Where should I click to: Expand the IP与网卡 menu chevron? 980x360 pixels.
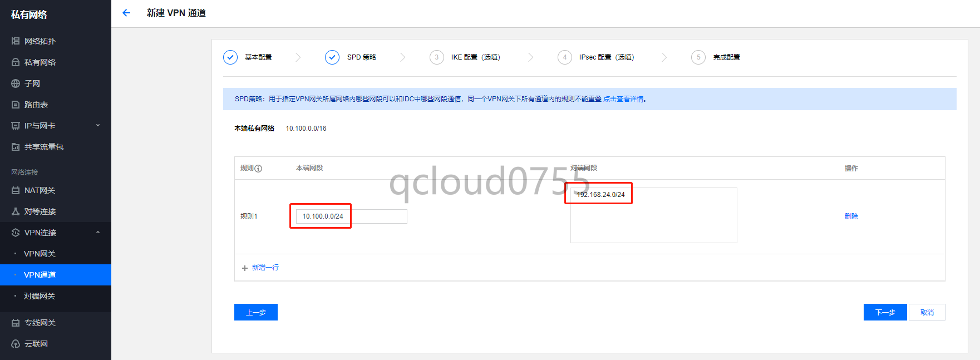pyautogui.click(x=98, y=126)
